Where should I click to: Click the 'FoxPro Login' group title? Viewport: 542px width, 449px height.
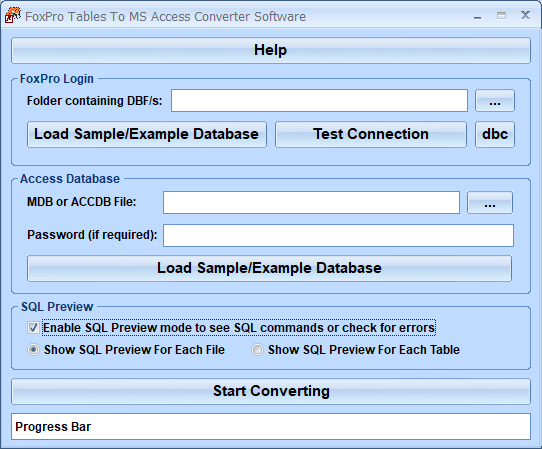coord(57,79)
